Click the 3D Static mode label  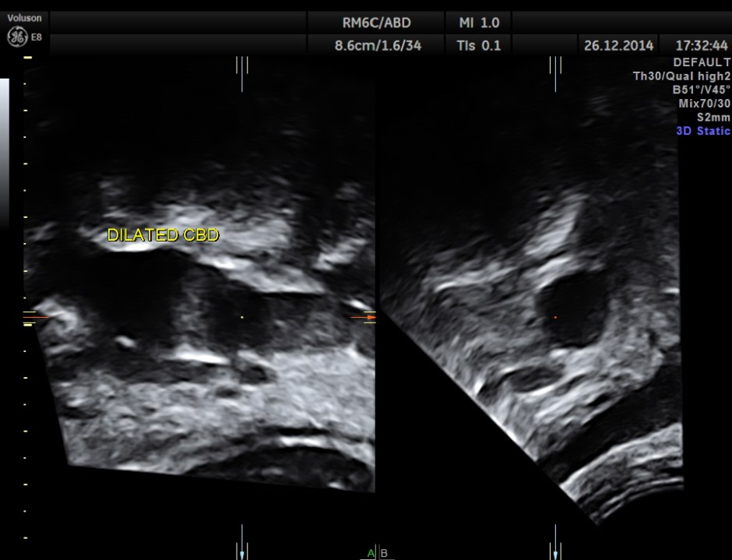702,131
